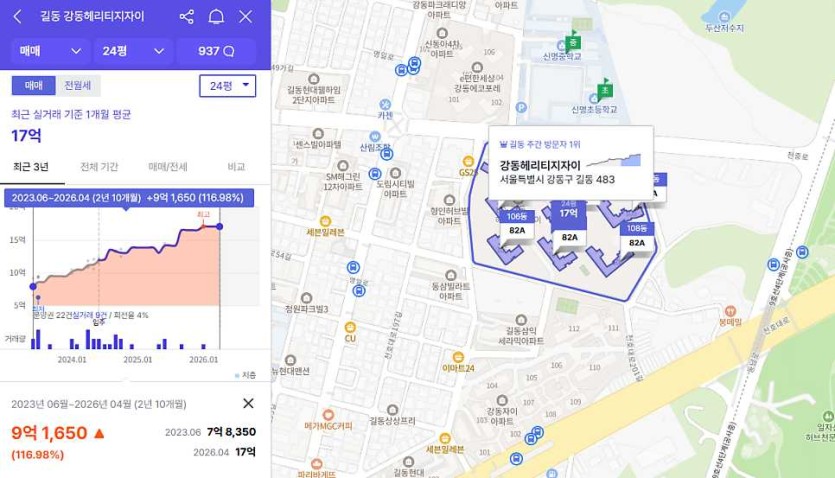Open the 106동 82A building marker

point(517,223)
